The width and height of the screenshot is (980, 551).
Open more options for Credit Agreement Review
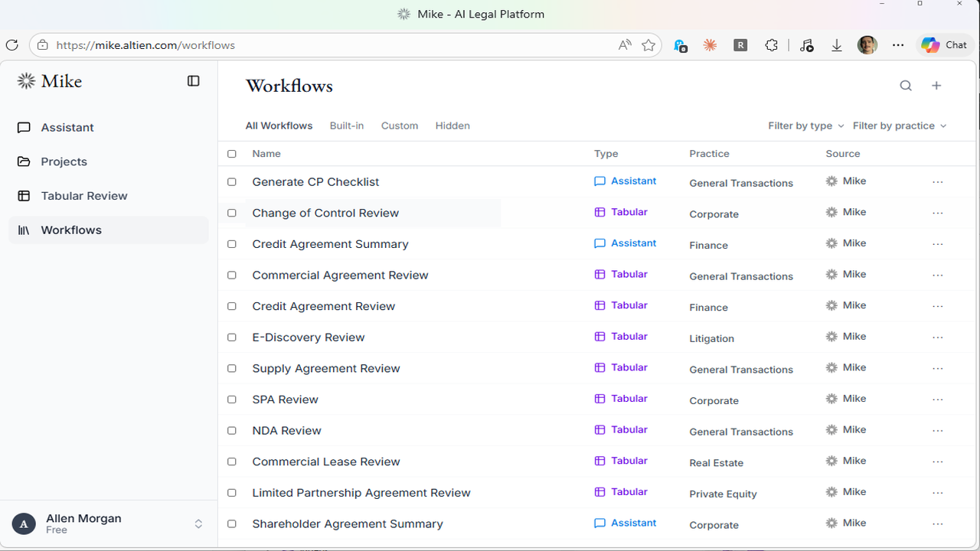[938, 306]
